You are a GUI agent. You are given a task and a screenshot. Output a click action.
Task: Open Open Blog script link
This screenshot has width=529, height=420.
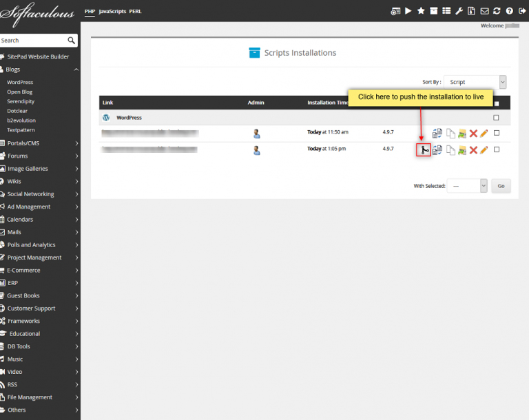click(20, 92)
